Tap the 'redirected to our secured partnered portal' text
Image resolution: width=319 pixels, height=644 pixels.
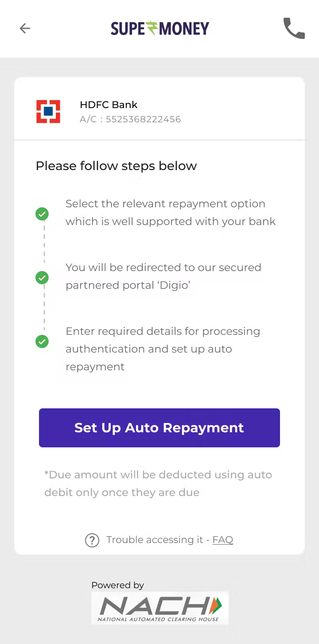[163, 276]
